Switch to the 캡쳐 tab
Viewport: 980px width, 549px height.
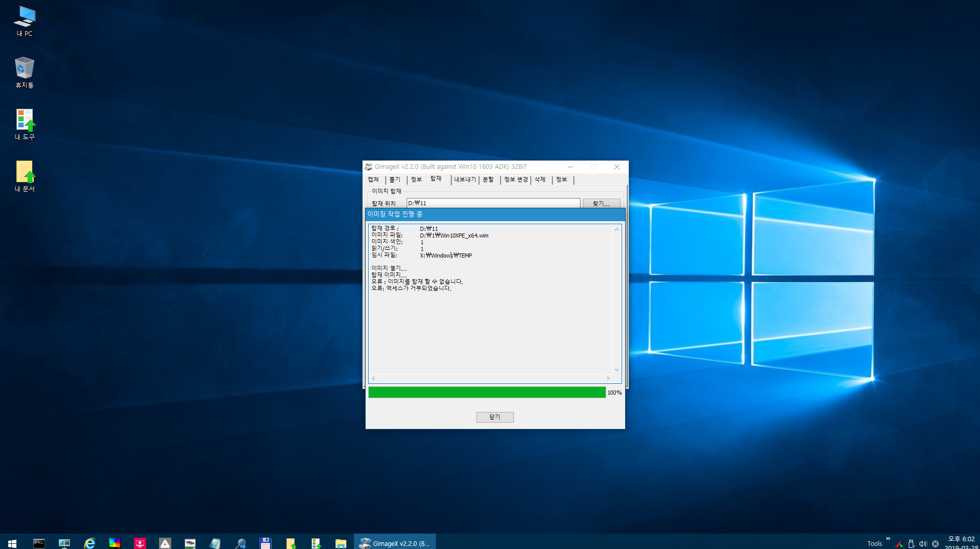[x=373, y=180]
